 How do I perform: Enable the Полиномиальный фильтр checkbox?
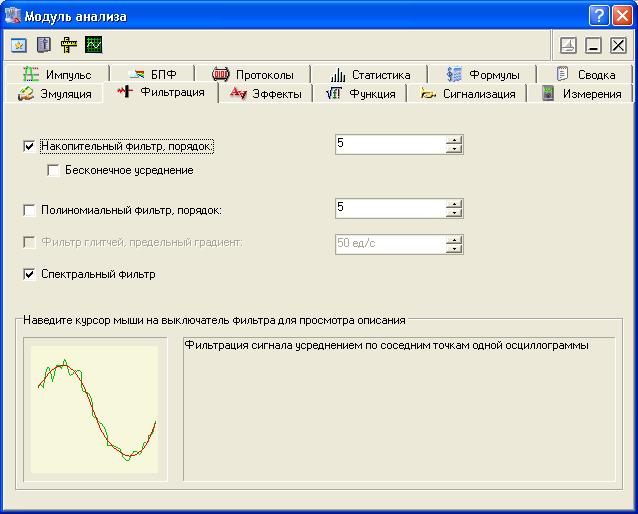click(29, 210)
